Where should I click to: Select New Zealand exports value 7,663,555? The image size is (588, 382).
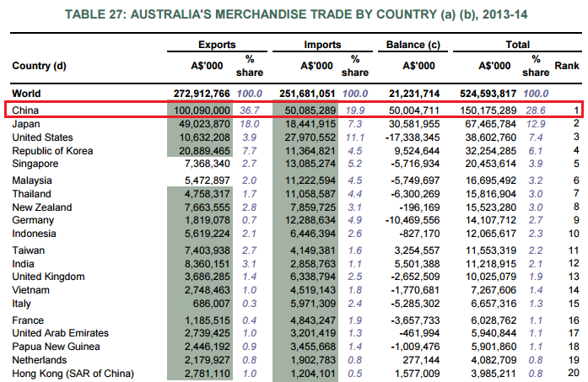pyautogui.click(x=207, y=207)
